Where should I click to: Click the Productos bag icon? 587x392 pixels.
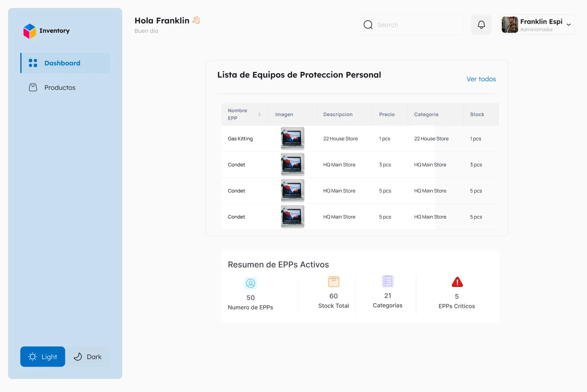pos(33,88)
